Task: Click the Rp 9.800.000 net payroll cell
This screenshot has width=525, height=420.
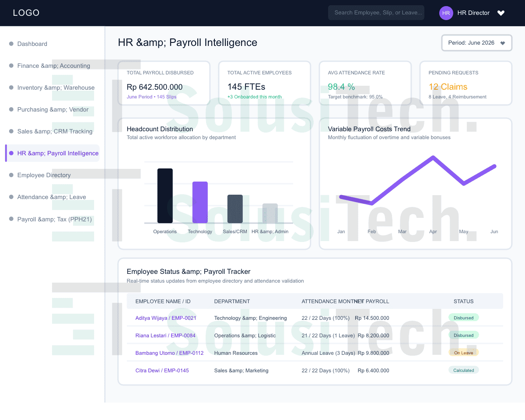Action: pyautogui.click(x=373, y=353)
